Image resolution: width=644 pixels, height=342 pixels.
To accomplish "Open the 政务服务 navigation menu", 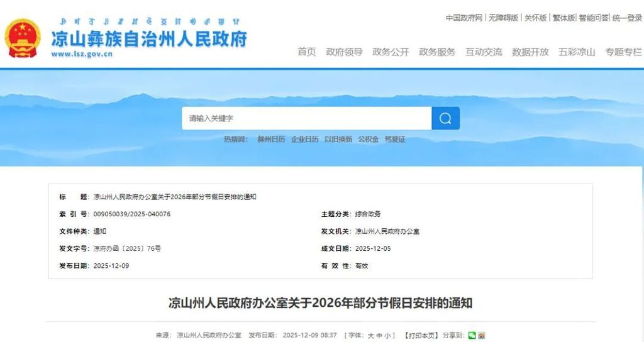I will point(437,52).
